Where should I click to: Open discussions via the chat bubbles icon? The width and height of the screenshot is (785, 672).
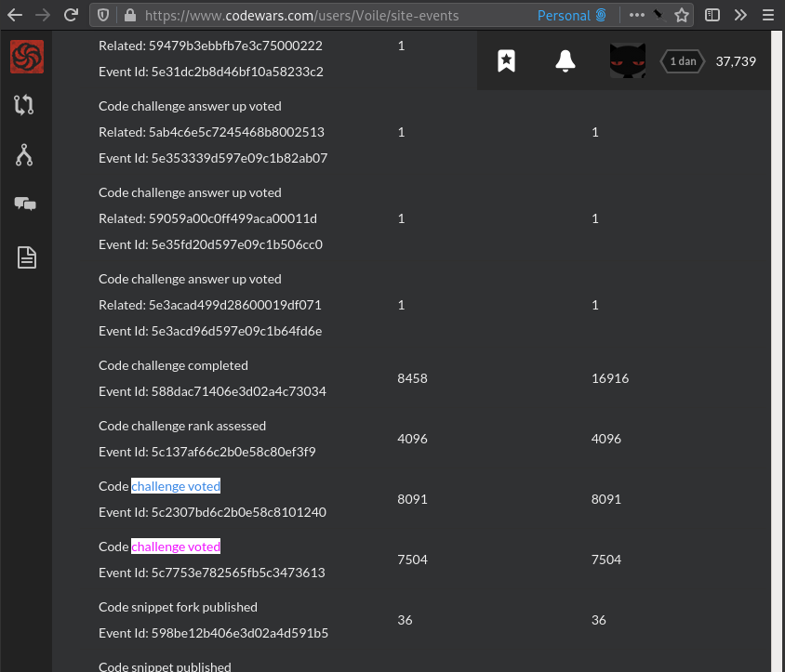[26, 204]
